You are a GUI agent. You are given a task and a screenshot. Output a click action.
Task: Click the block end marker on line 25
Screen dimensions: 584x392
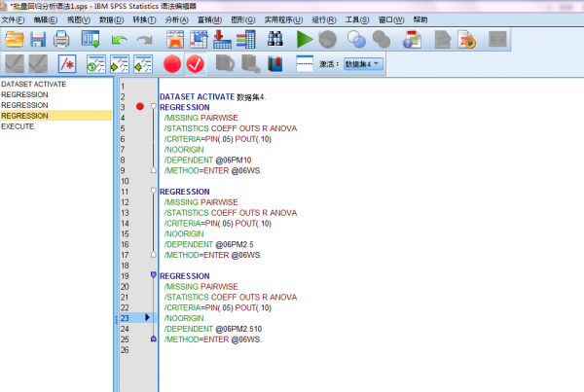click(x=154, y=339)
